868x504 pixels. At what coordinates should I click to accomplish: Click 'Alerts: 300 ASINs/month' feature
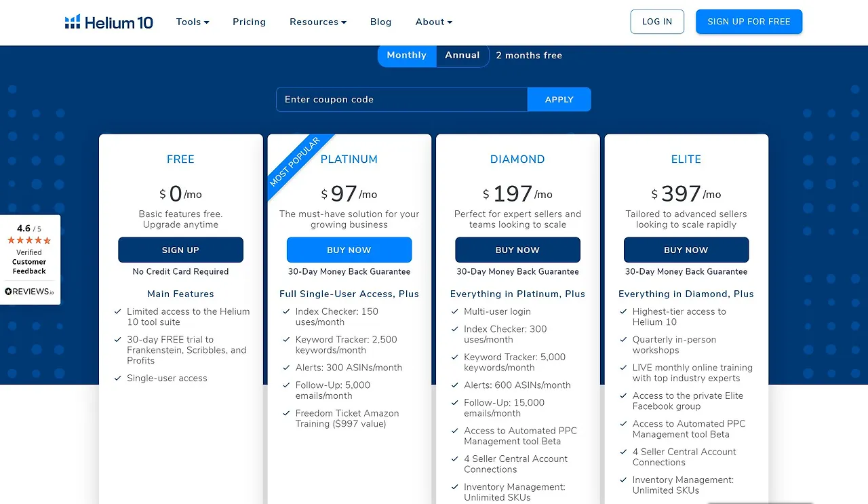click(x=349, y=368)
